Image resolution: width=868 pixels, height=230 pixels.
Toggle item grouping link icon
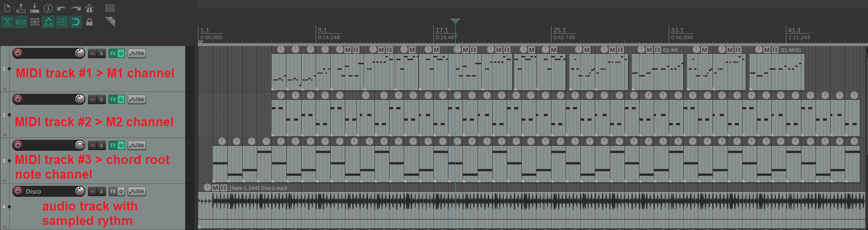coord(21,22)
